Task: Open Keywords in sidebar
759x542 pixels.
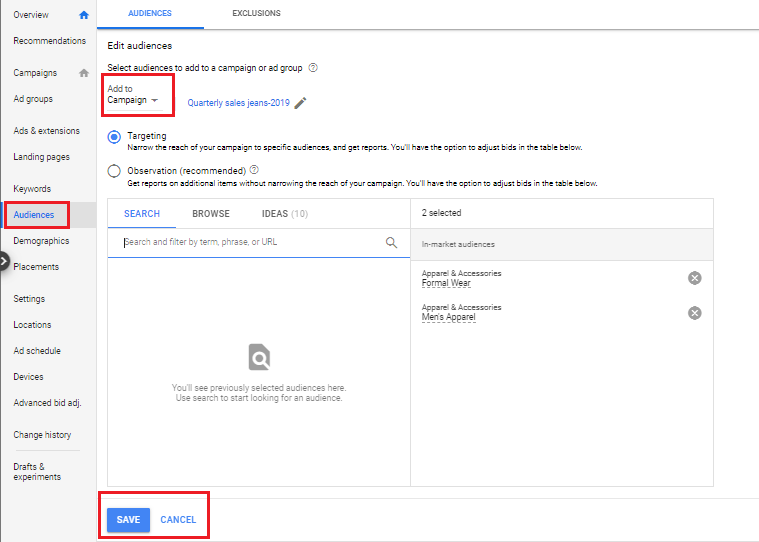Action: point(32,189)
